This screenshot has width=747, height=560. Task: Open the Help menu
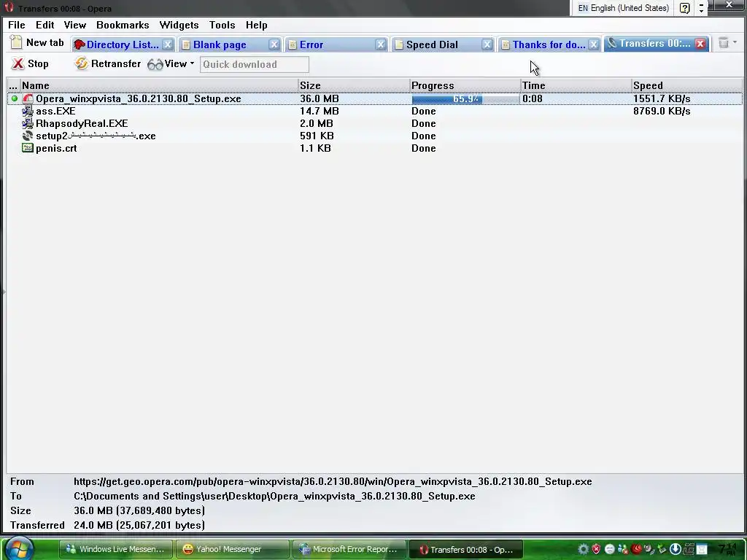point(256,25)
